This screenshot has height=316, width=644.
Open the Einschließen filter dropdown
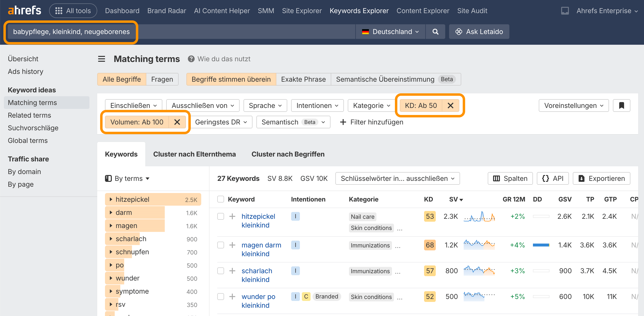point(133,105)
